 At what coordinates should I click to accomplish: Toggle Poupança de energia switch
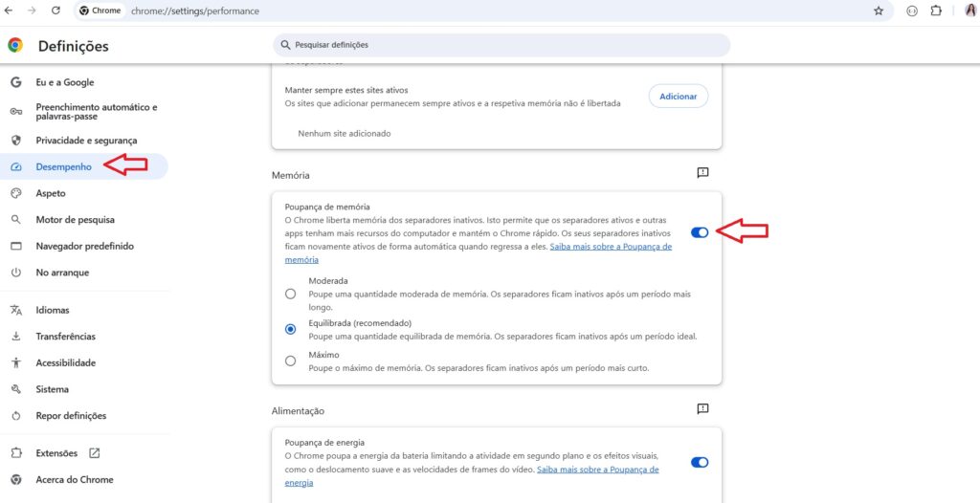point(700,463)
